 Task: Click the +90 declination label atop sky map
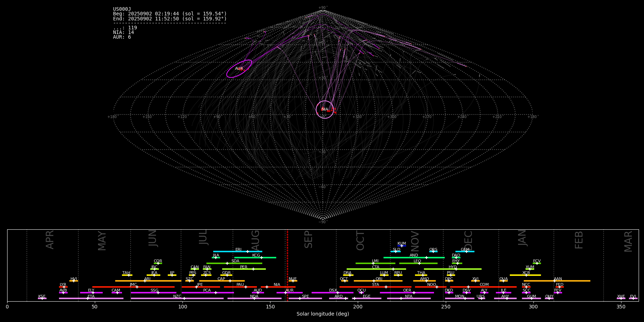point(322,8)
